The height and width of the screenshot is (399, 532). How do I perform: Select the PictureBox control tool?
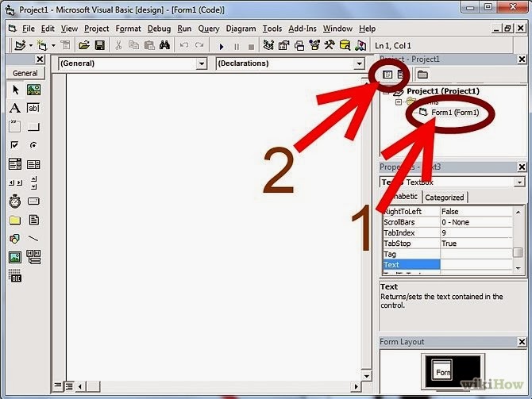(33, 90)
